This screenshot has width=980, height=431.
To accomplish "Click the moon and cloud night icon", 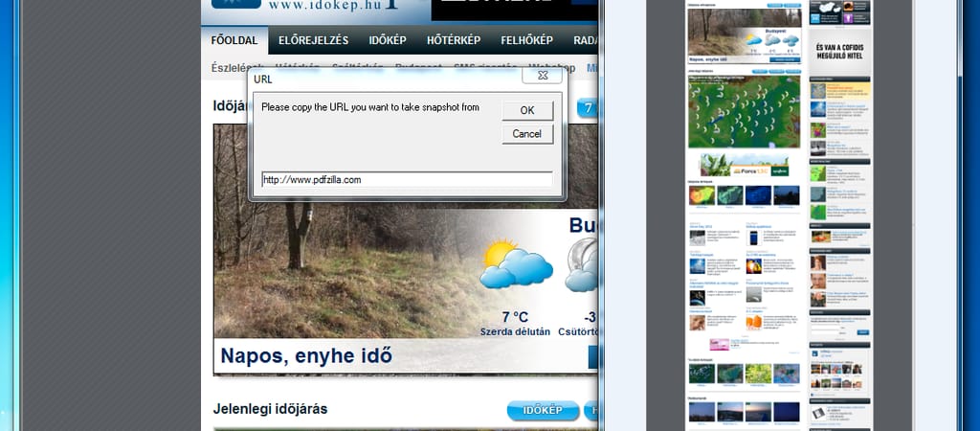I will [x=582, y=266].
